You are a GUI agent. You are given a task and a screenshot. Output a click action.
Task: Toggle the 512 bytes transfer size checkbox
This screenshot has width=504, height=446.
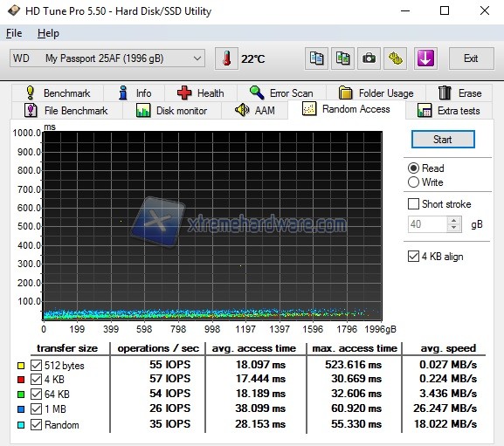pos(36,365)
